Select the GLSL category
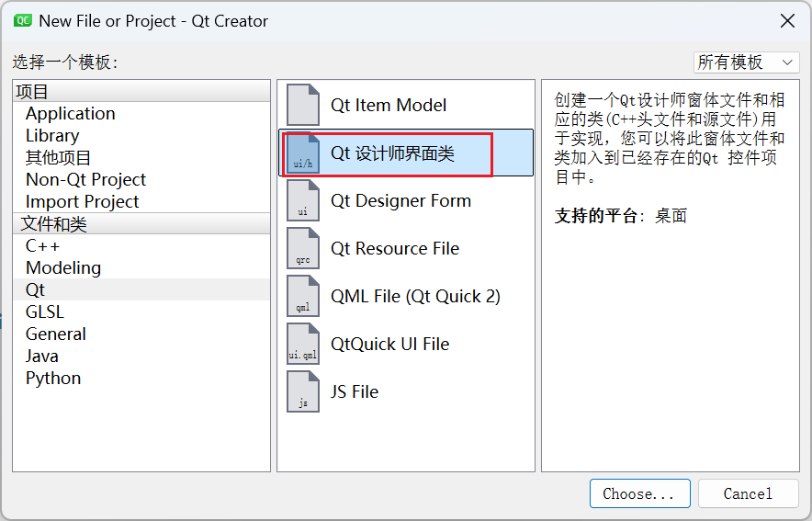This screenshot has height=521, width=812. tap(141, 311)
